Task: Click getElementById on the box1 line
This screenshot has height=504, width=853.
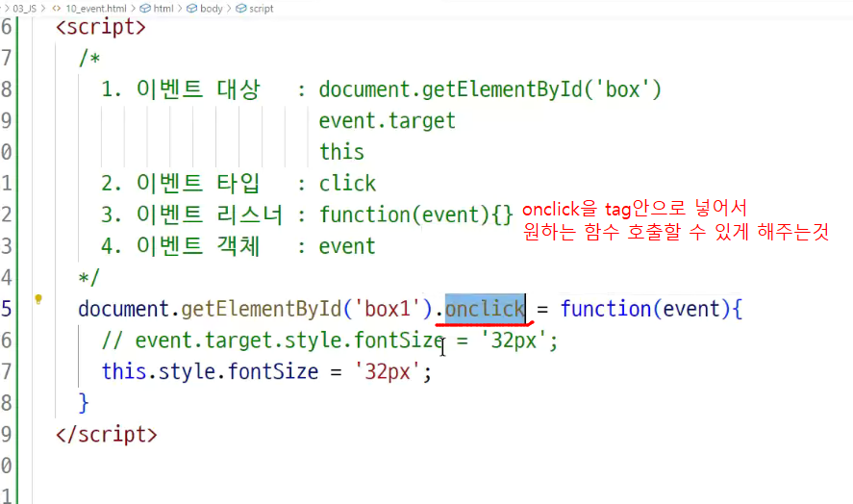Action: point(262,309)
